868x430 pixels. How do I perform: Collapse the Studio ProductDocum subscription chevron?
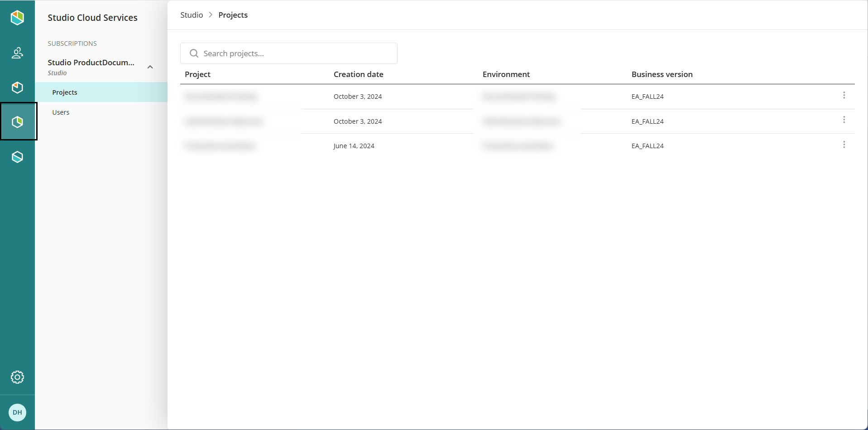[150, 67]
